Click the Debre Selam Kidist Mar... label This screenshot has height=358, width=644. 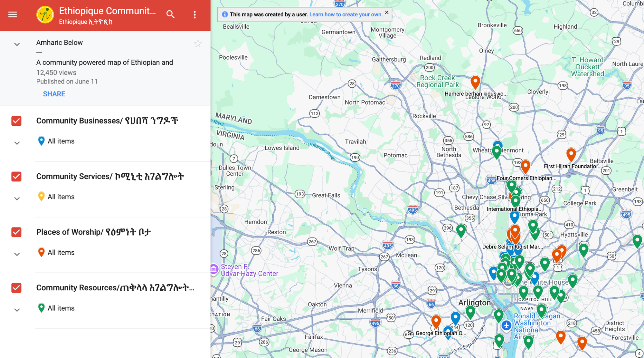pyautogui.click(x=512, y=247)
